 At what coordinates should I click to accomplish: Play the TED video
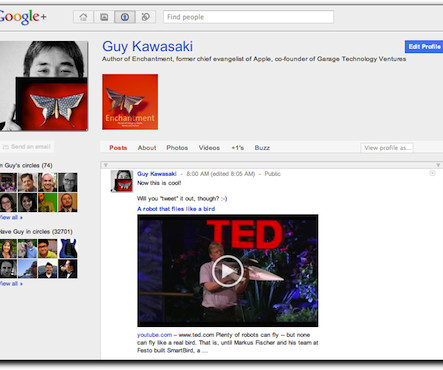pyautogui.click(x=228, y=271)
